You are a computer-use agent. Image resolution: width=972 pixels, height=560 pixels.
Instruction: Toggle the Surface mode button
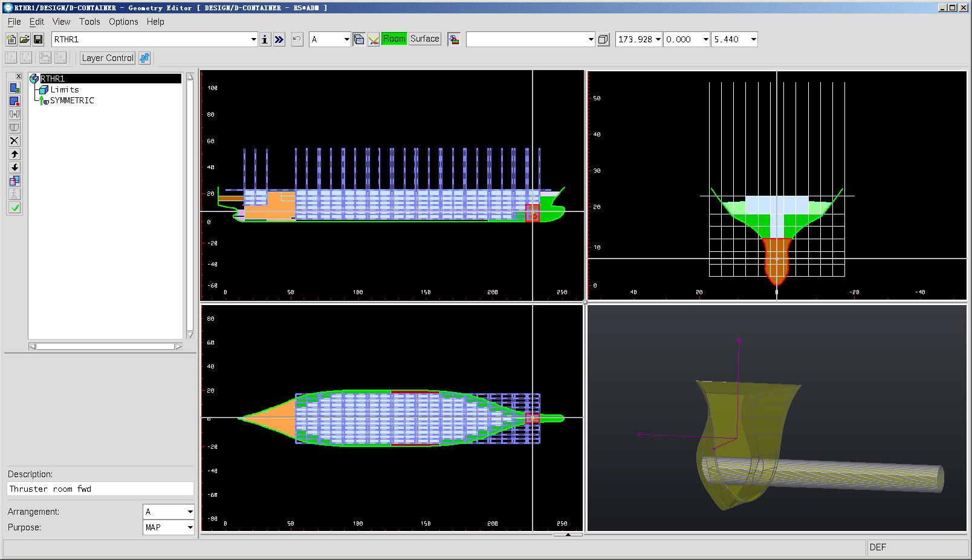pos(424,39)
